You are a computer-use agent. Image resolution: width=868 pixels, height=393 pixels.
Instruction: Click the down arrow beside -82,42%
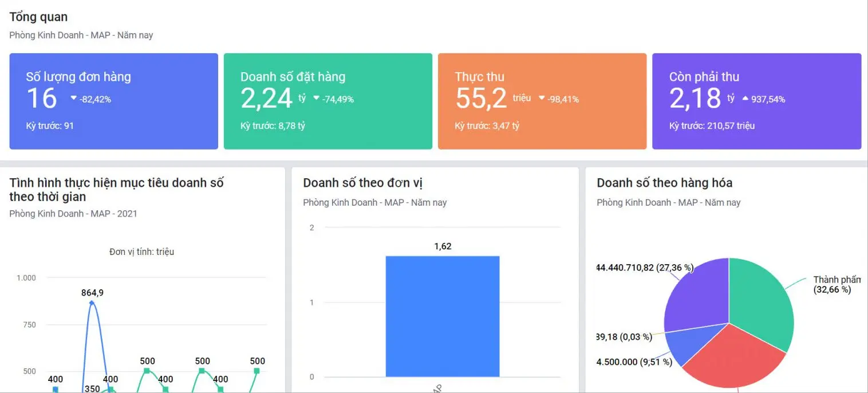(73, 99)
